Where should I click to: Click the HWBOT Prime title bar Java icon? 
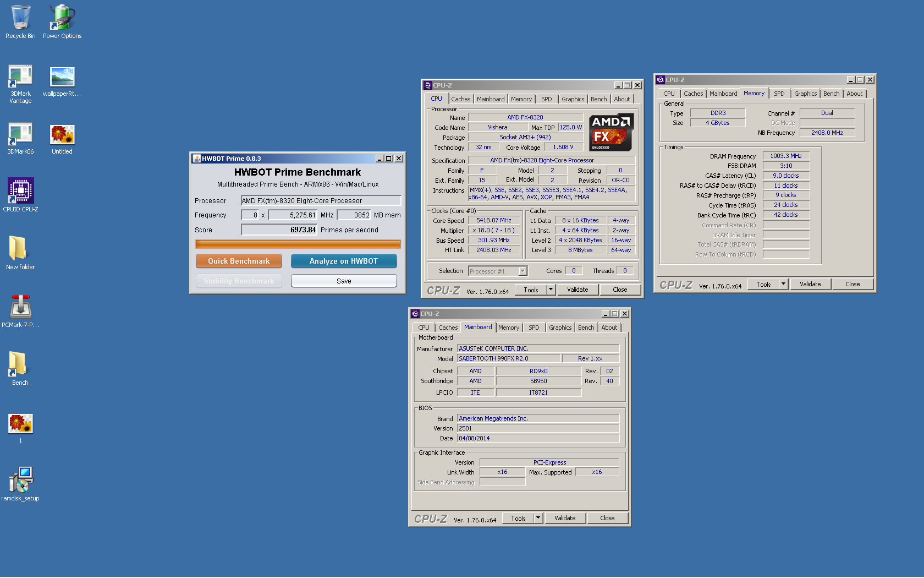tap(196, 159)
